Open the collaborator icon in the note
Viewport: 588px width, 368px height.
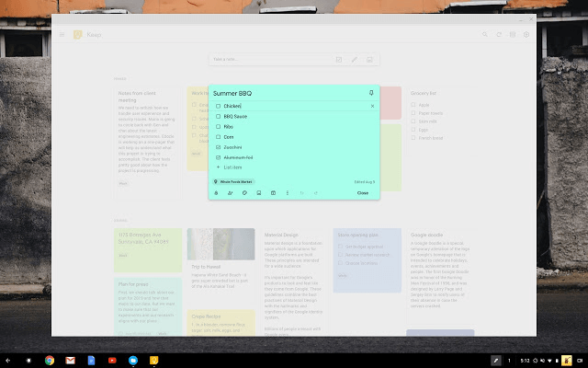230,193
